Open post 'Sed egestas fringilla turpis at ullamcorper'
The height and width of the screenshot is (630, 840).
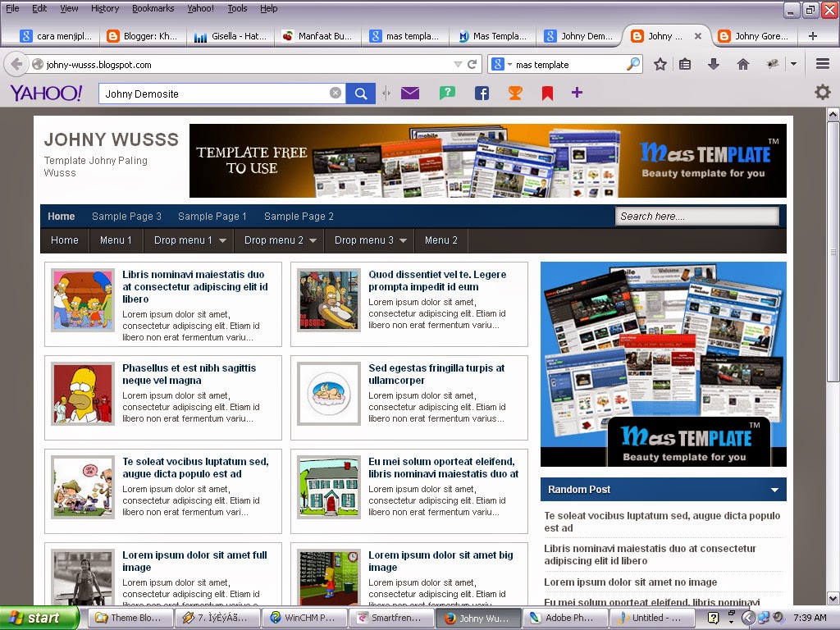coord(436,374)
